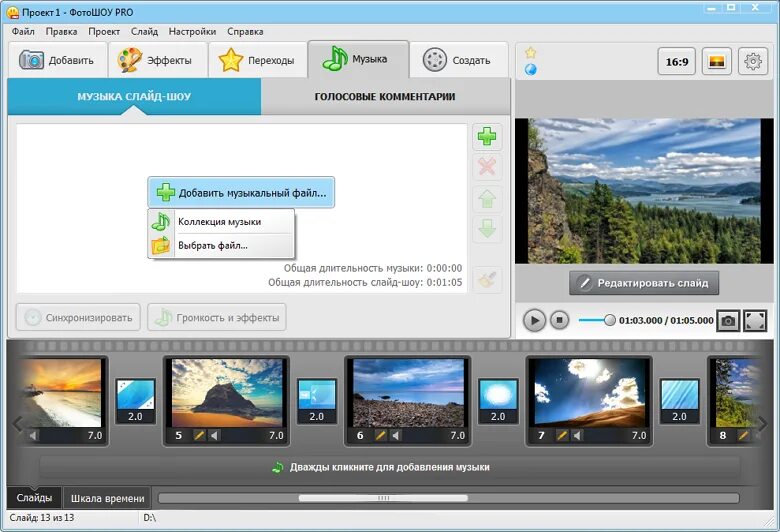Click the playback position slider knob

pyautogui.click(x=609, y=320)
